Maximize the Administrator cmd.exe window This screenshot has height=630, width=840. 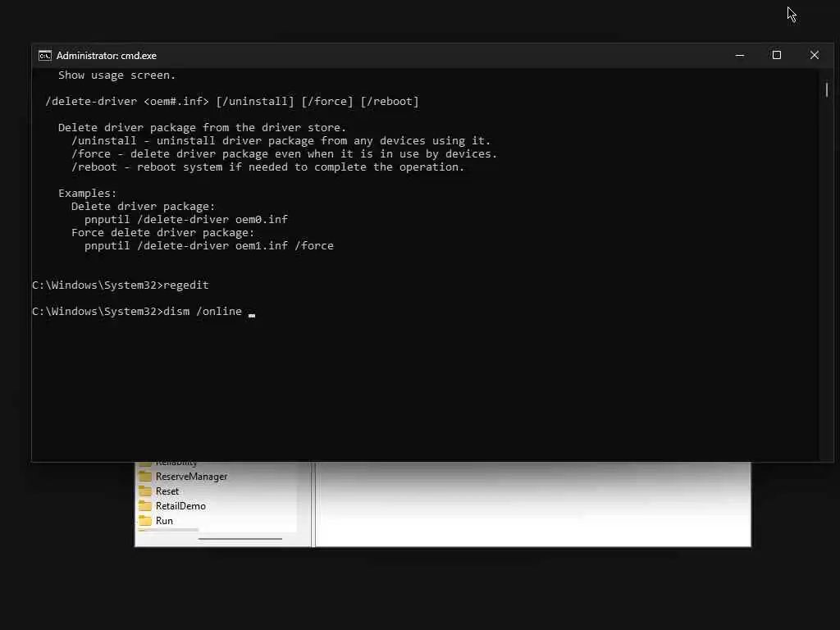click(x=776, y=55)
